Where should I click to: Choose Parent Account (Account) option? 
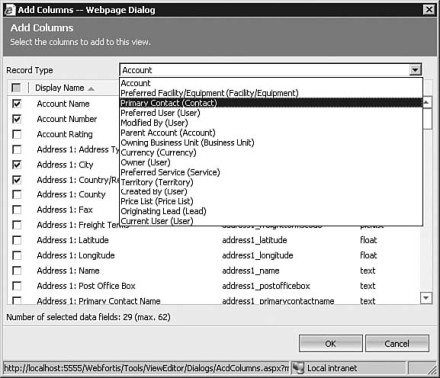[271, 133]
